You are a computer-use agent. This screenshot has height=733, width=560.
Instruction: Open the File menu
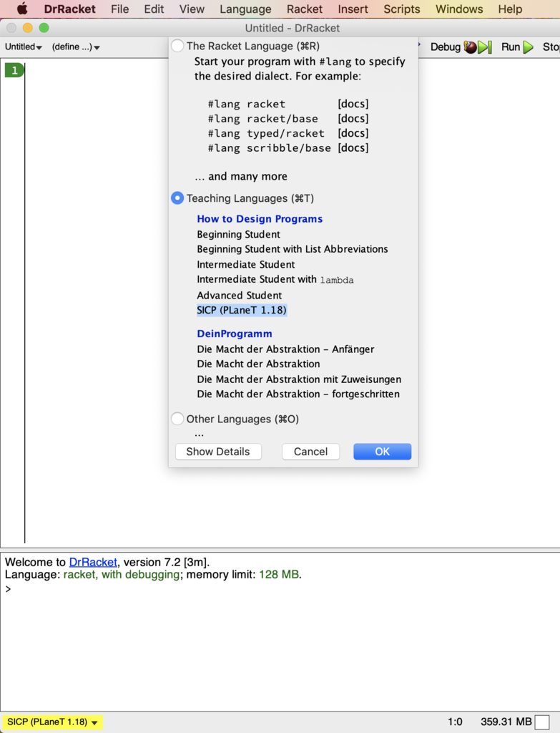click(120, 9)
